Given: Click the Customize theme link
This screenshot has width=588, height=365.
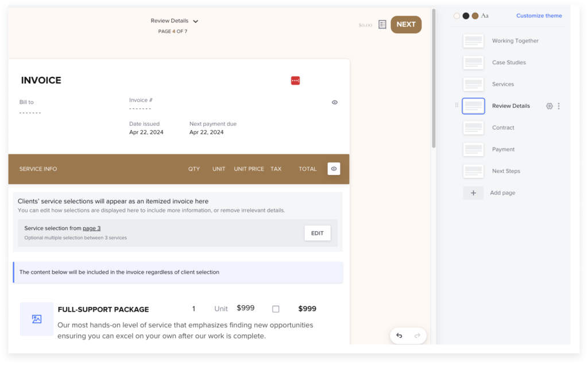Looking at the screenshot, I should 539,15.
